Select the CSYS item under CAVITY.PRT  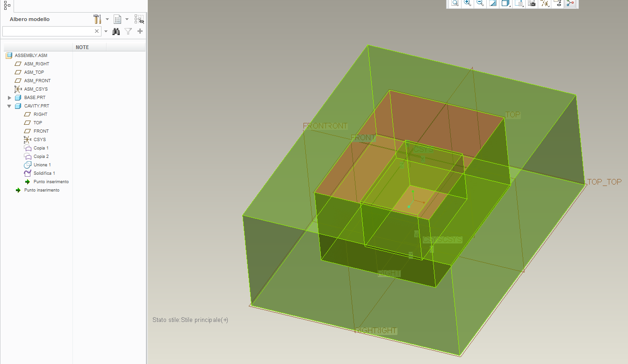40,140
